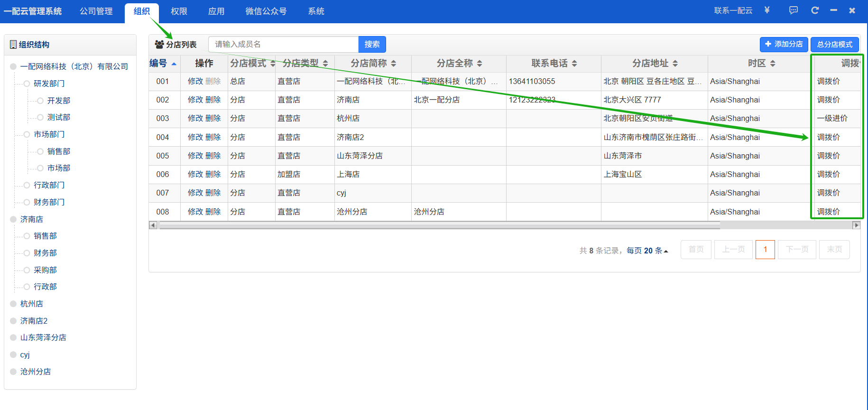Screen dimensions: 868x410
Task: Select 行政部门 tree node
Action: (49, 185)
